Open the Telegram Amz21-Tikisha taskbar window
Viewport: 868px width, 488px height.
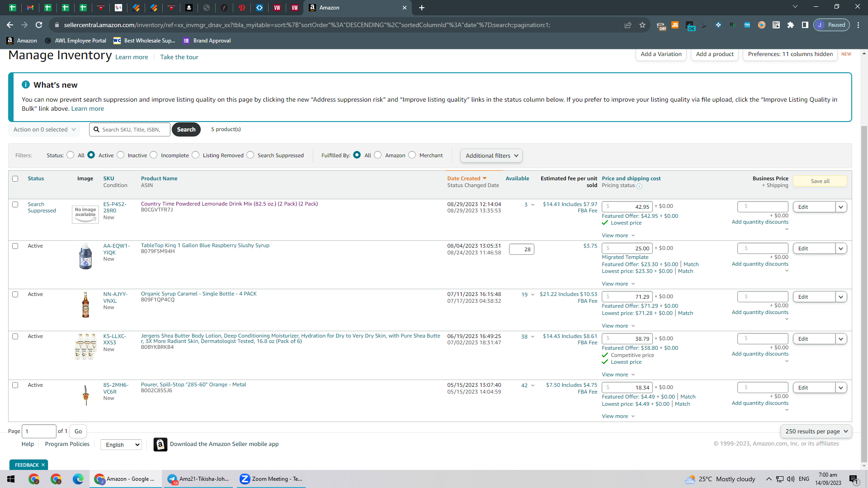[198, 479]
